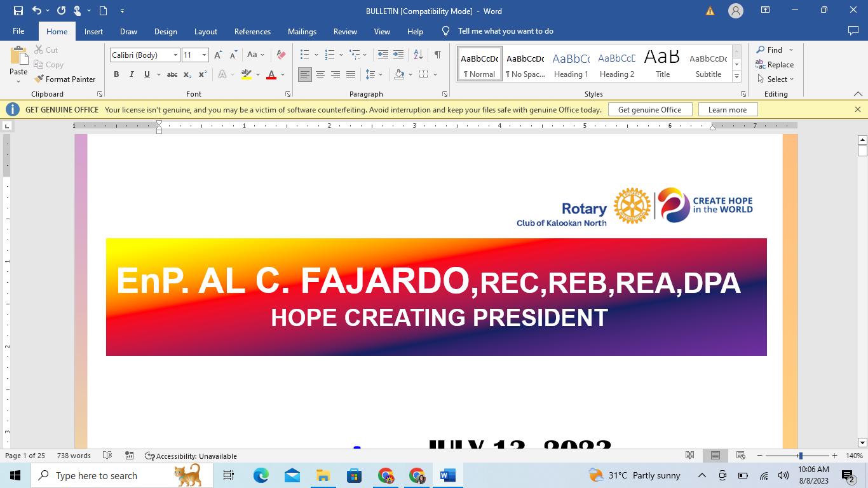Apply strikethrough formatting

[172, 74]
